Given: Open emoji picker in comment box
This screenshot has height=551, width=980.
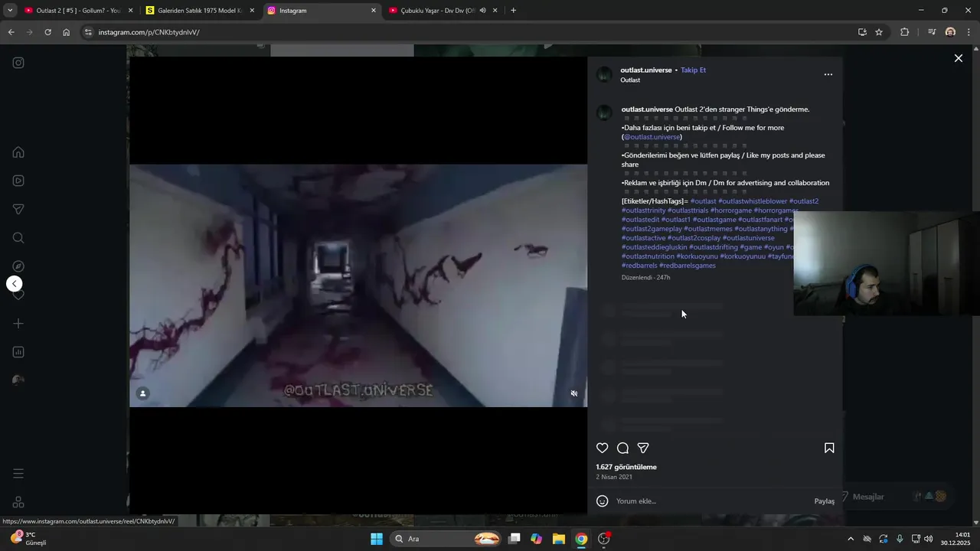Looking at the screenshot, I should coord(603,501).
